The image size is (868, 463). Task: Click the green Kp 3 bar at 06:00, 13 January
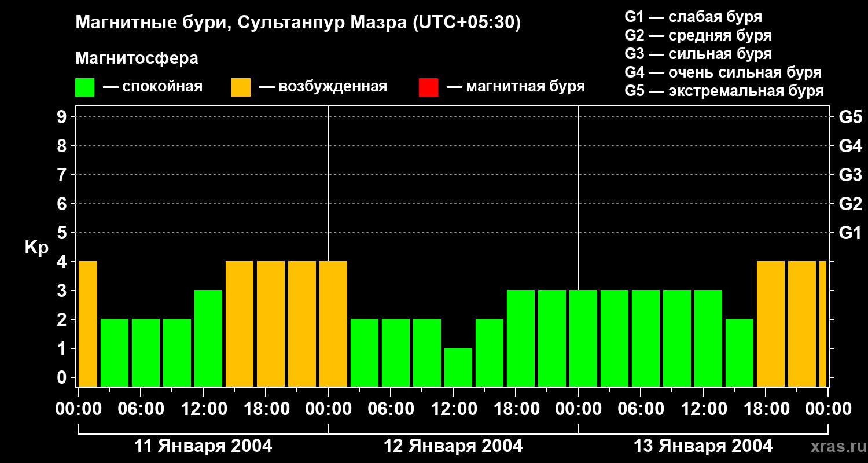(x=646, y=338)
